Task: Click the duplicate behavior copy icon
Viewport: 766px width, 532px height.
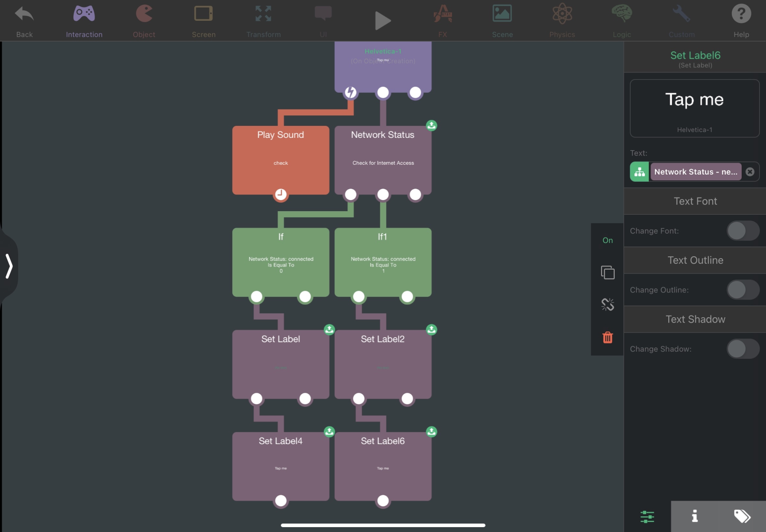Action: click(607, 272)
